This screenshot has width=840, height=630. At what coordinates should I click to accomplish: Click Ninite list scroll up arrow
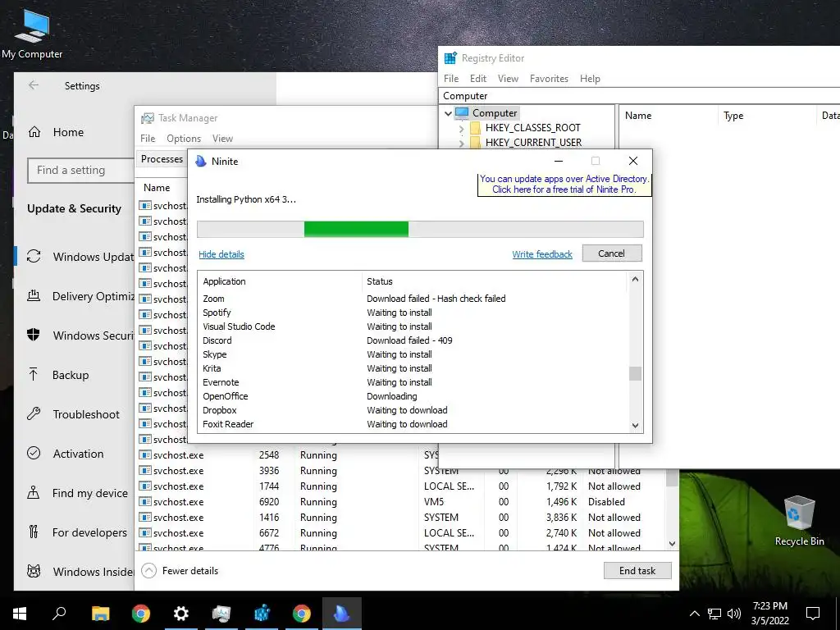[635, 279]
